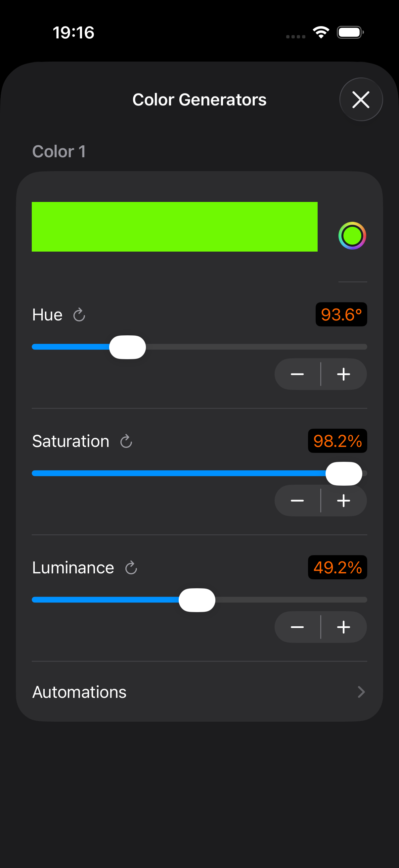This screenshot has width=399, height=868.
Task: Increase Hue with plus button
Action: [x=343, y=374]
